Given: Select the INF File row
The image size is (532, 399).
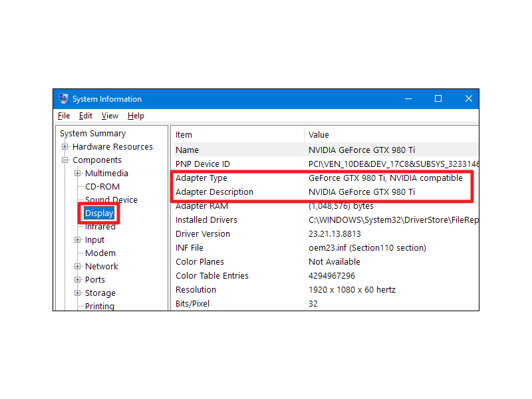Looking at the screenshot, I should pos(326,247).
